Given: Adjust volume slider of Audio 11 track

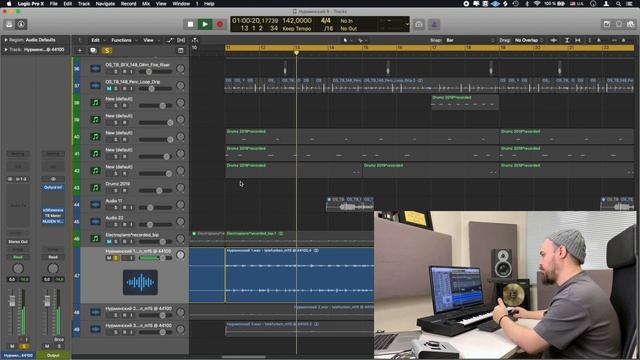Looking at the screenshot, I should (x=155, y=207).
